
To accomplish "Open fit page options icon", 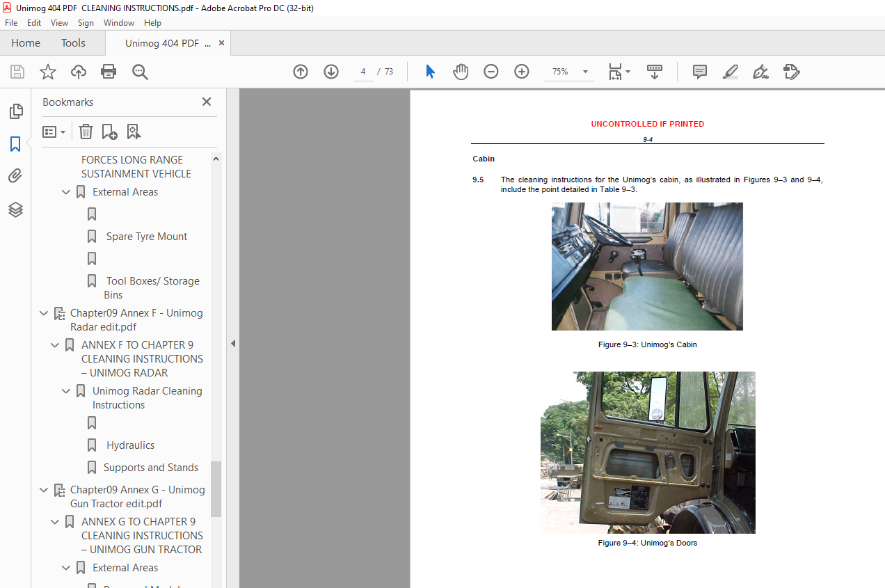I will pos(619,72).
